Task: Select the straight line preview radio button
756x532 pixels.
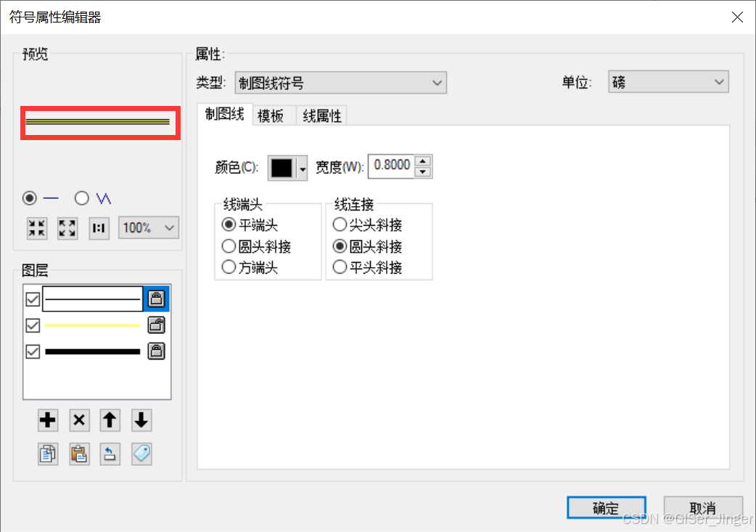Action: pos(30,198)
